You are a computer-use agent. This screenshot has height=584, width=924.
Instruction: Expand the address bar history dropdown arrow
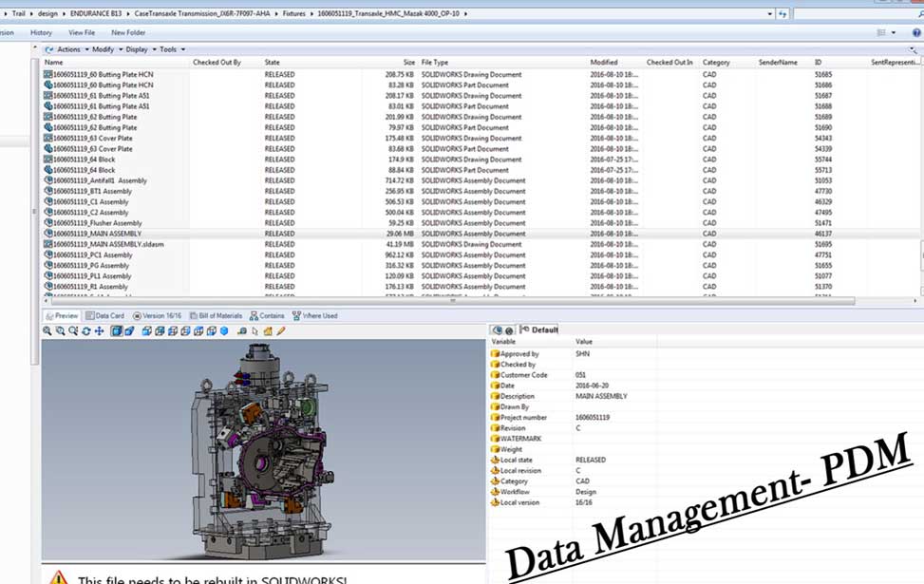769,13
